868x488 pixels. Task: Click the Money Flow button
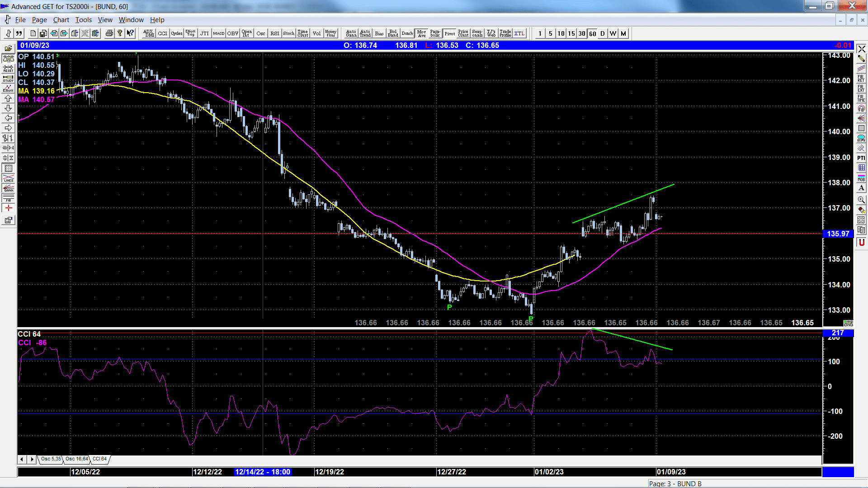click(331, 33)
